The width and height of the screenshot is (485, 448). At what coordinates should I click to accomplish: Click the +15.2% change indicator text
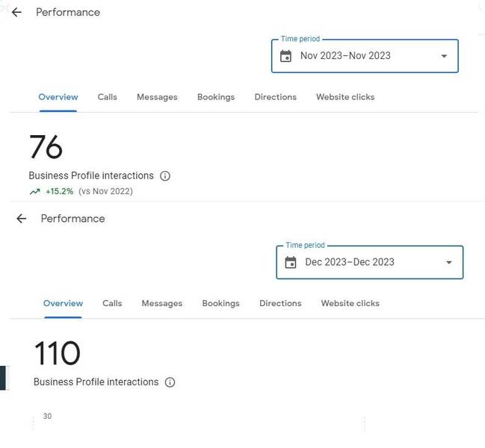60,192
